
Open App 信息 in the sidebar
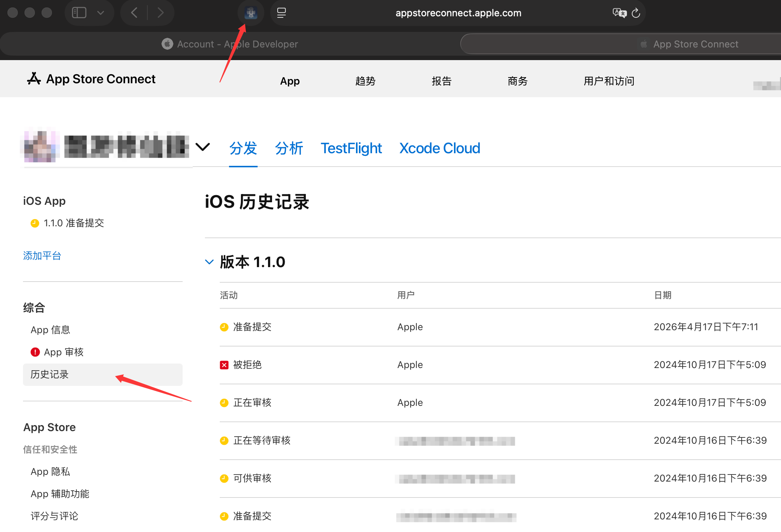pos(50,330)
